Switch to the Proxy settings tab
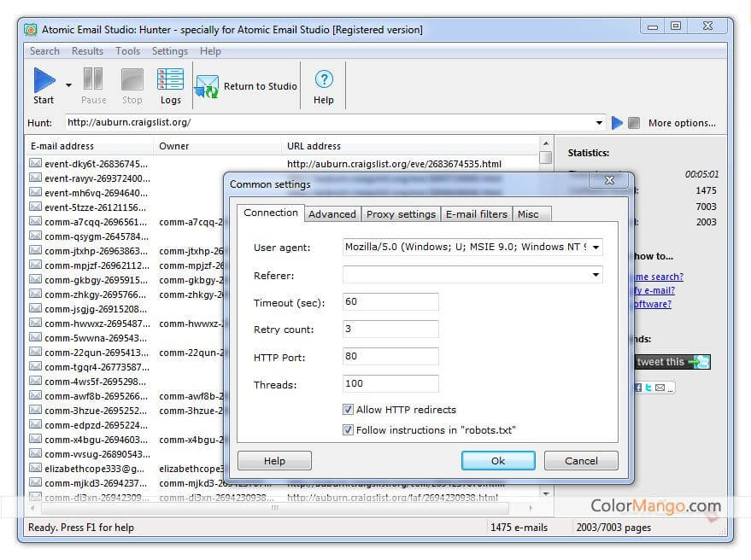This screenshot has height=560, width=751. pos(401,214)
